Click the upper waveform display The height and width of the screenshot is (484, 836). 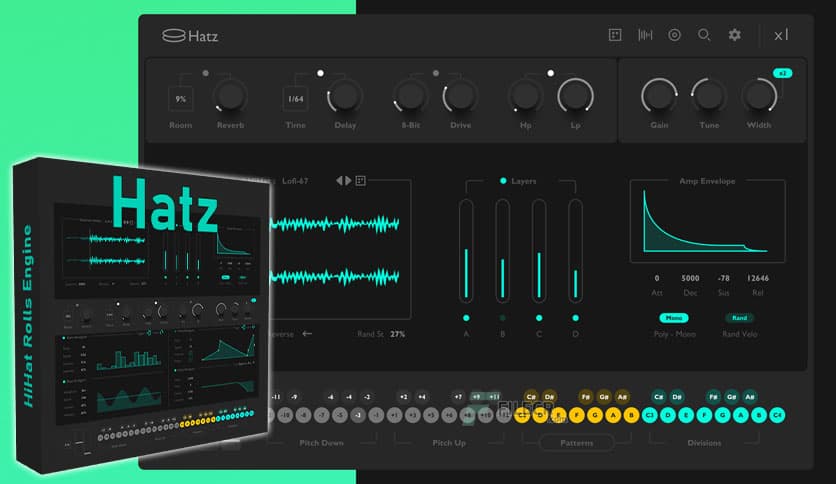click(336, 224)
